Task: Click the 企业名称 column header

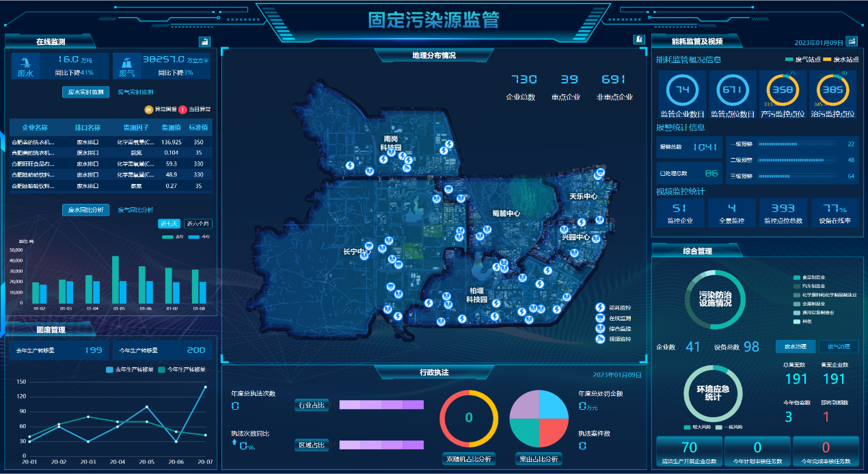Action: 35,128
